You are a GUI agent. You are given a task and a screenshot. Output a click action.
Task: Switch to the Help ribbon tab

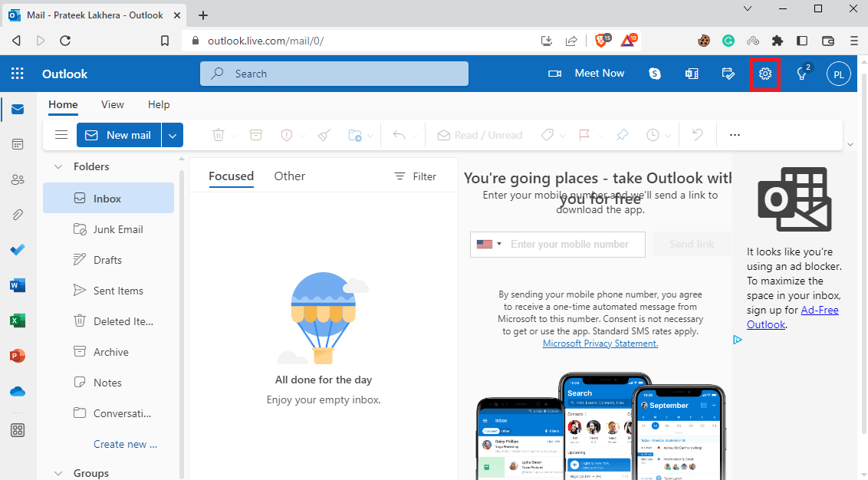click(159, 104)
